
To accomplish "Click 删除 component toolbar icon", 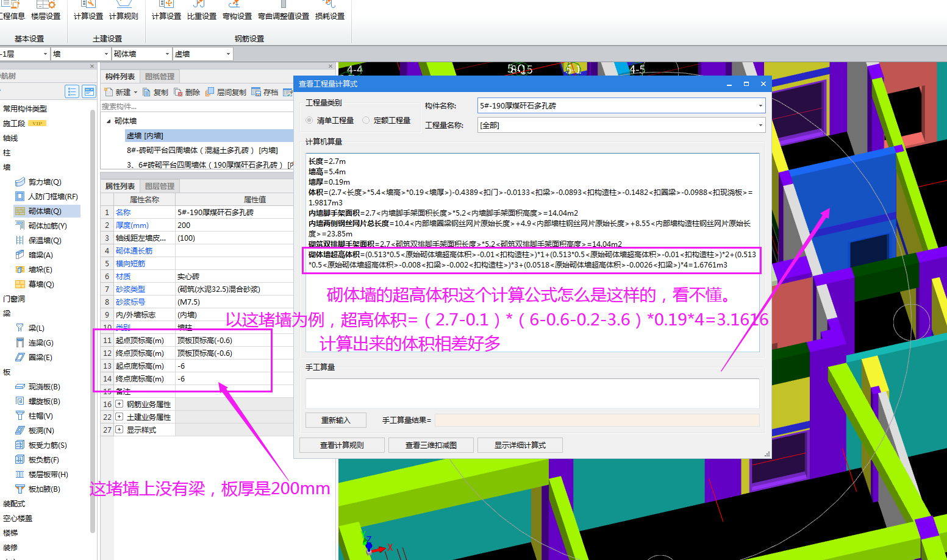I will pos(187,92).
